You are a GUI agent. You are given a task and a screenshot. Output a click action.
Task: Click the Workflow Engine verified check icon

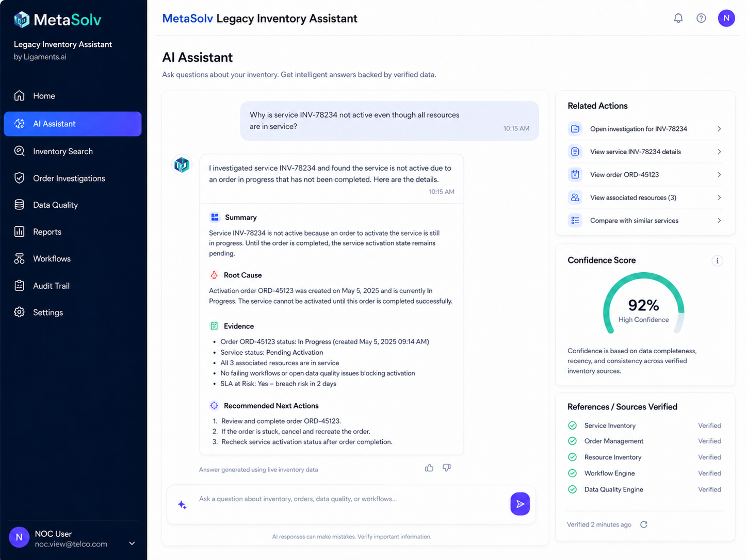tap(572, 473)
